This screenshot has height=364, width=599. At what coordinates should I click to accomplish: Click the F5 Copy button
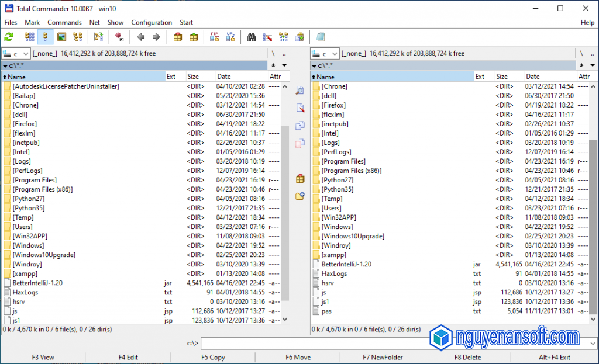(213, 358)
